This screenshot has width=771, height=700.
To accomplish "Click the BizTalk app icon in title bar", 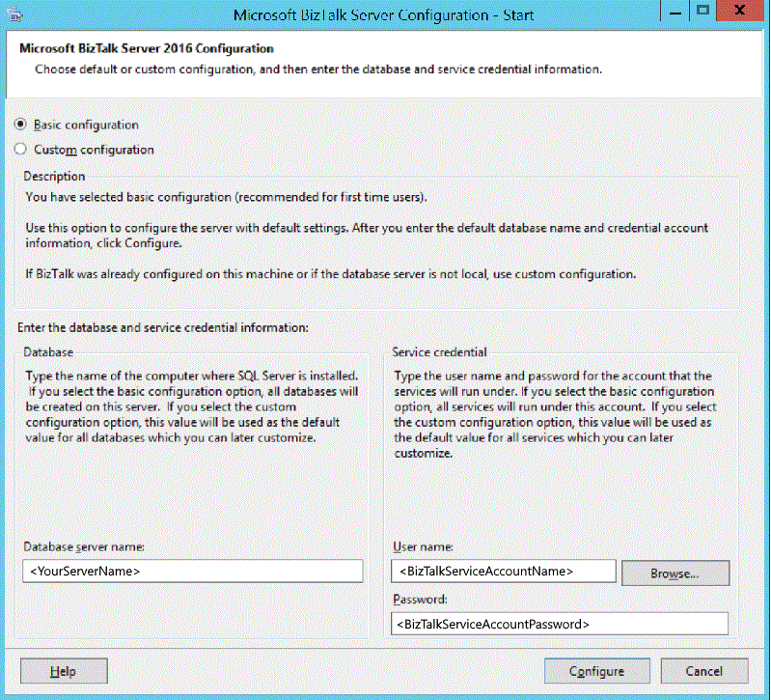I will click(15, 14).
